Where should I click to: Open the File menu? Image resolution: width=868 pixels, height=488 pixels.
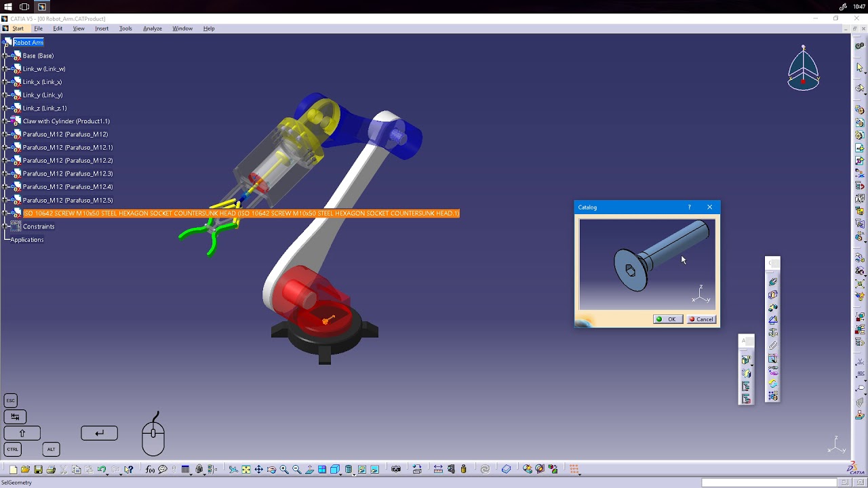coord(39,28)
